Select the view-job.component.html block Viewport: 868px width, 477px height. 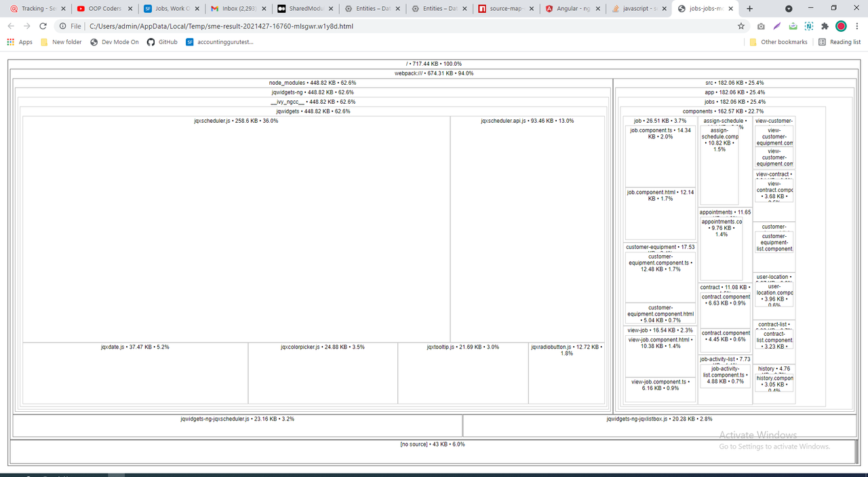pos(660,356)
